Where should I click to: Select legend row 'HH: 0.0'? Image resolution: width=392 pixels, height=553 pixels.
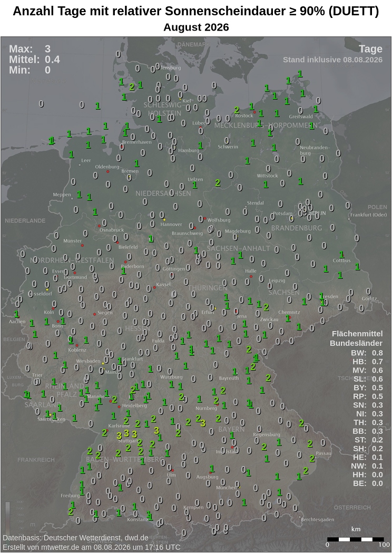pyautogui.click(x=367, y=474)
